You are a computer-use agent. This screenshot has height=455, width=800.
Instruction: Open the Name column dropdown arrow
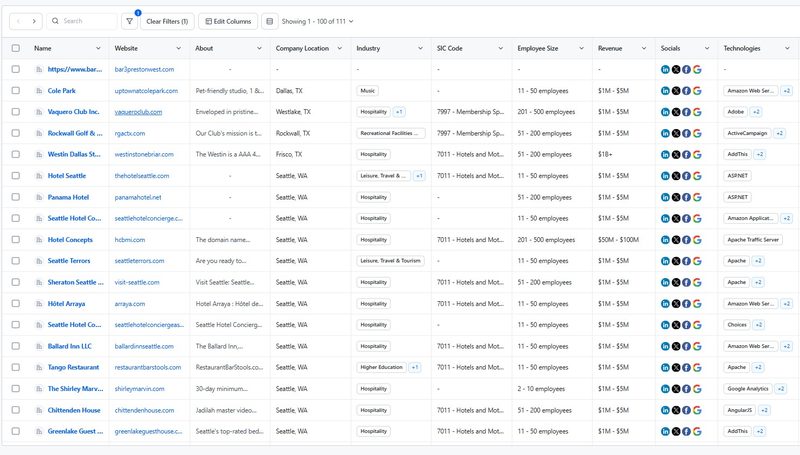(98, 48)
